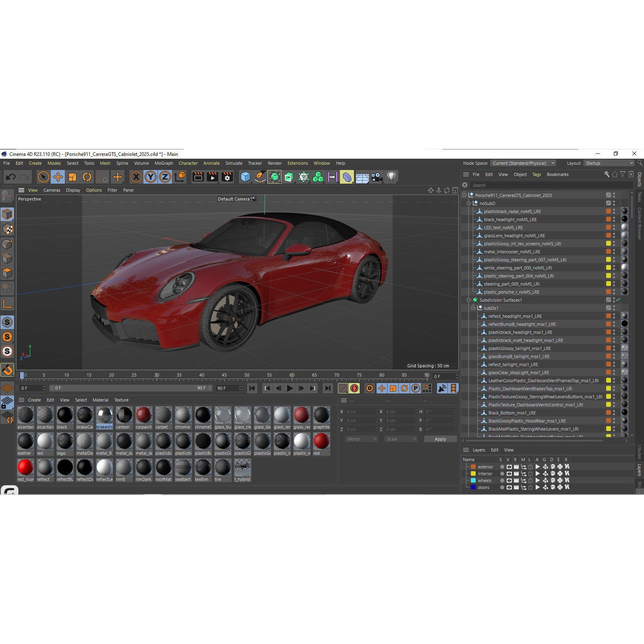
Task: Click the timeline marker at frame 30
Action: pos(157,375)
